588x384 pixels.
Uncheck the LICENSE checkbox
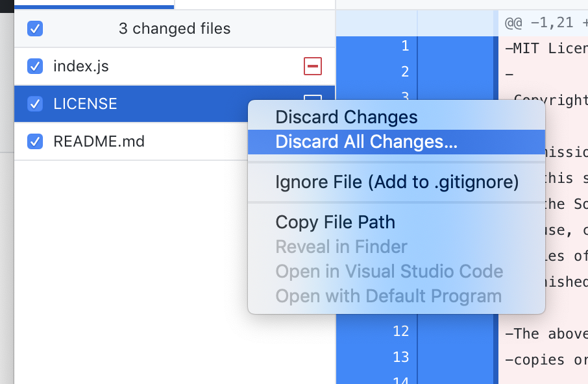tap(35, 104)
